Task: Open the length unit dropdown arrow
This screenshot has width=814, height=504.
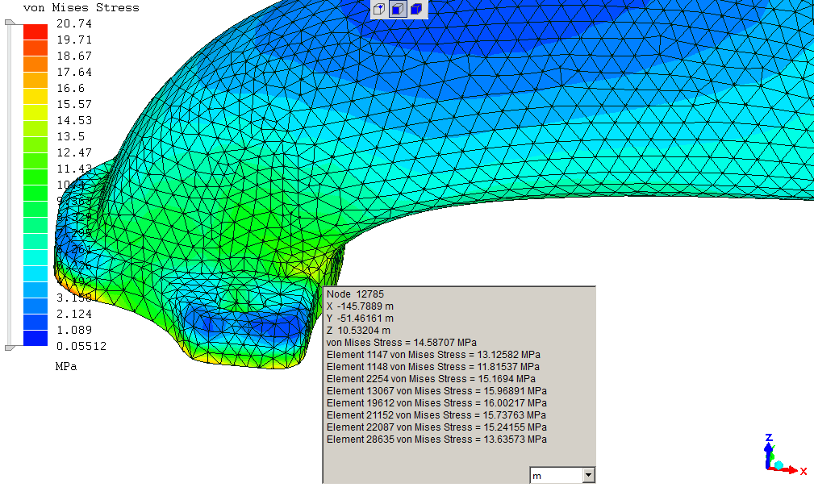Action: point(588,475)
